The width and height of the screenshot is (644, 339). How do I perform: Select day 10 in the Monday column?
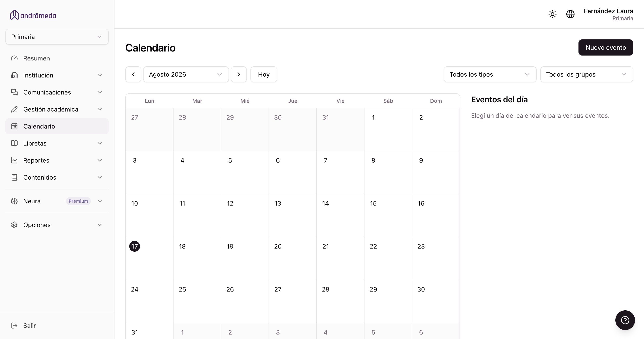tap(149, 216)
